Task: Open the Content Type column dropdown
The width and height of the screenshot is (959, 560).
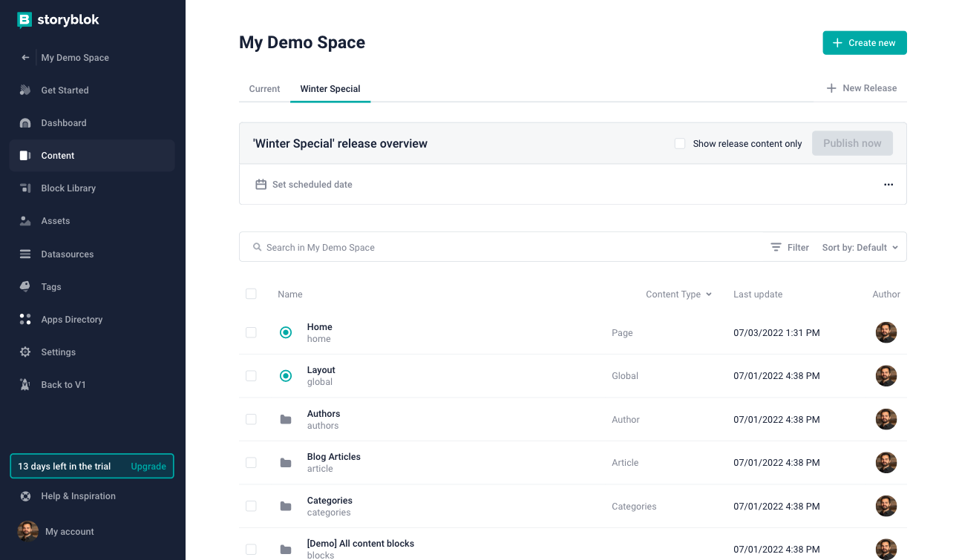Action: tap(678, 294)
